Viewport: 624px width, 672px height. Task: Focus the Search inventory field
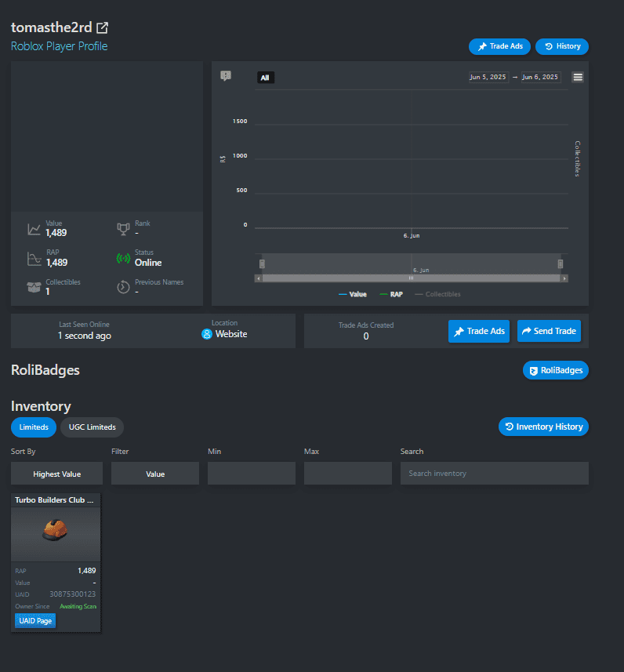[x=495, y=474]
